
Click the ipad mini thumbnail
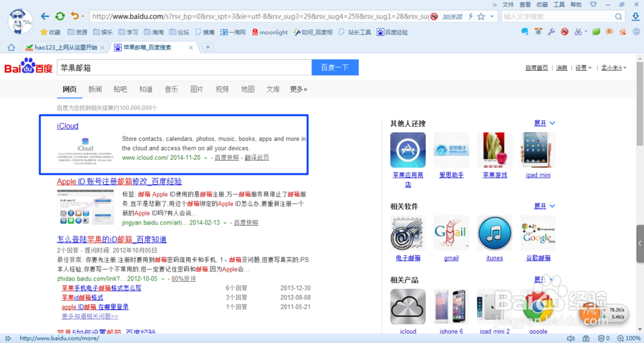[x=538, y=150]
